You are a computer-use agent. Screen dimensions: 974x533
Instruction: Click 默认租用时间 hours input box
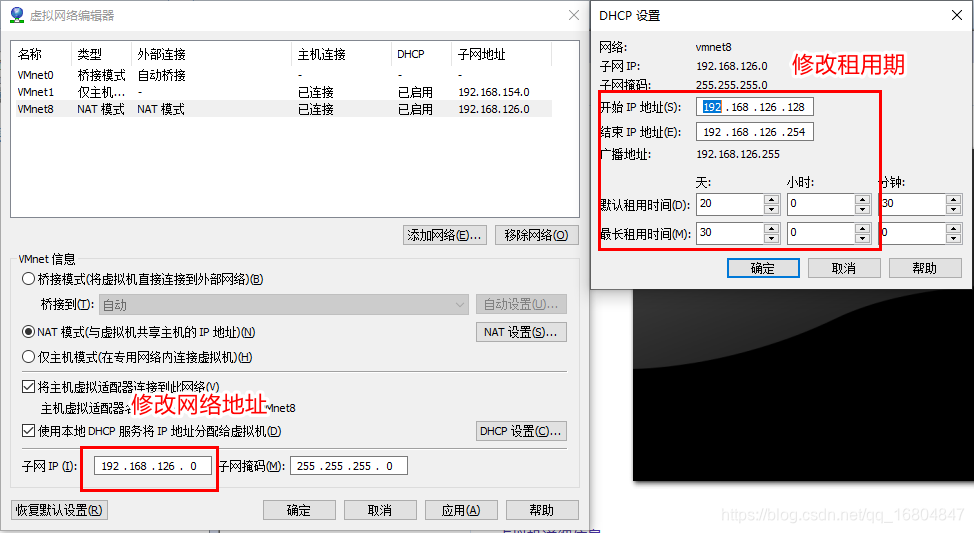[821, 204]
